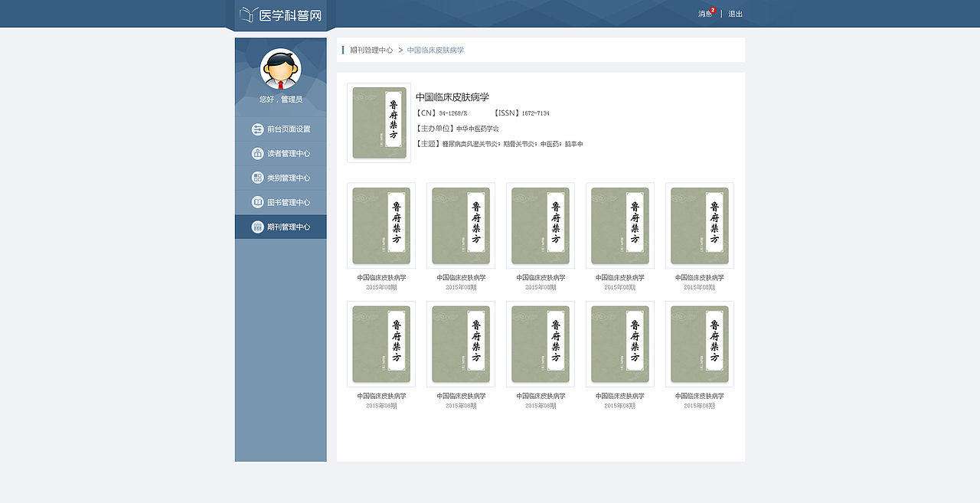Open the fourth issue cover in the bottom row
This screenshot has width=980, height=503.
tap(620, 345)
